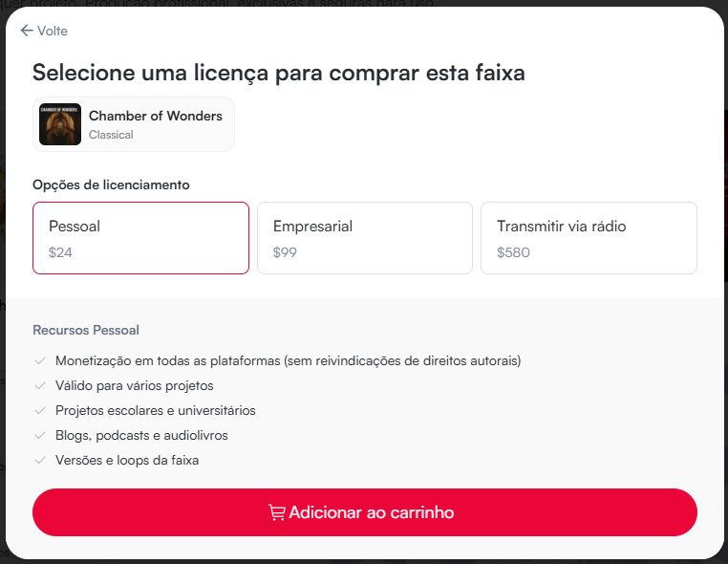Choose the Empresarial license option
The height and width of the screenshot is (564, 728).
coord(364,238)
